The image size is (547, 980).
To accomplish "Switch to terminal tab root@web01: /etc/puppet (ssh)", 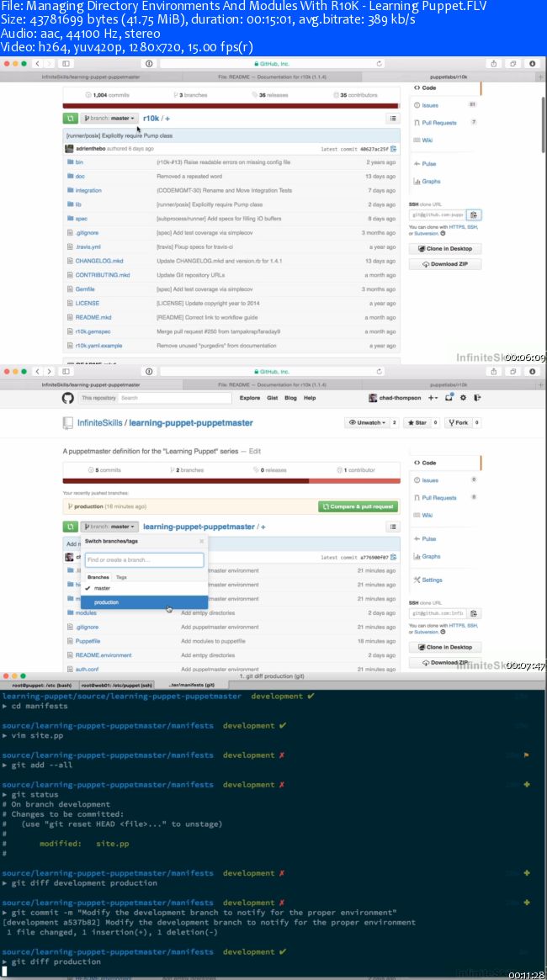I will [116, 686].
